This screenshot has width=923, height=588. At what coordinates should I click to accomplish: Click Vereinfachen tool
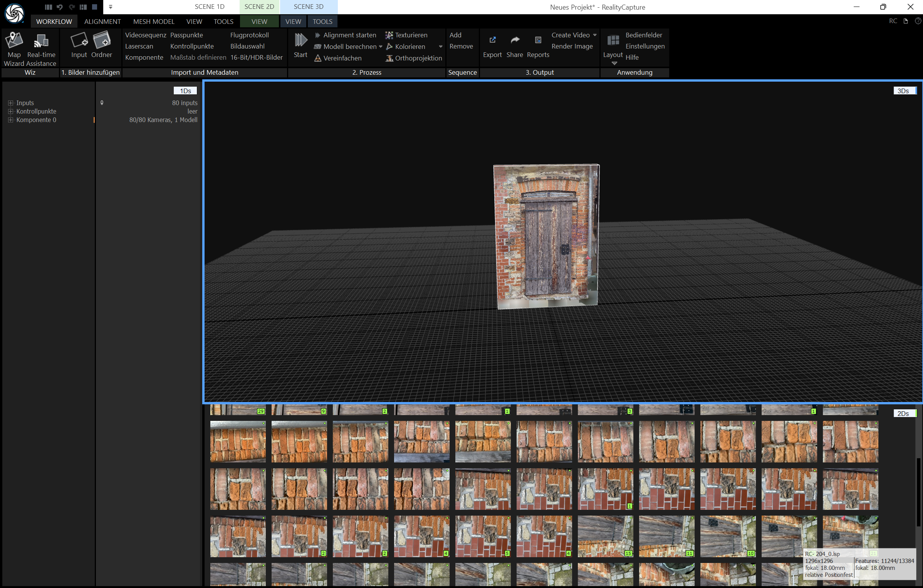338,58
